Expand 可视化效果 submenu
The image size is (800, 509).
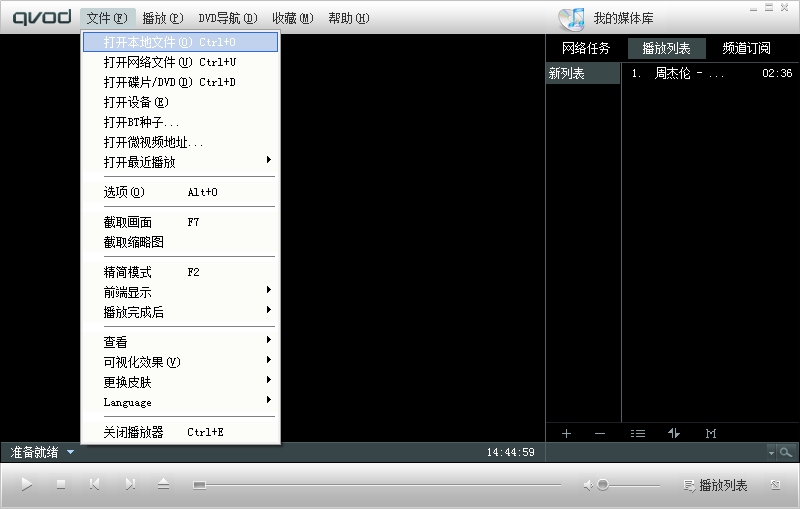(x=181, y=362)
